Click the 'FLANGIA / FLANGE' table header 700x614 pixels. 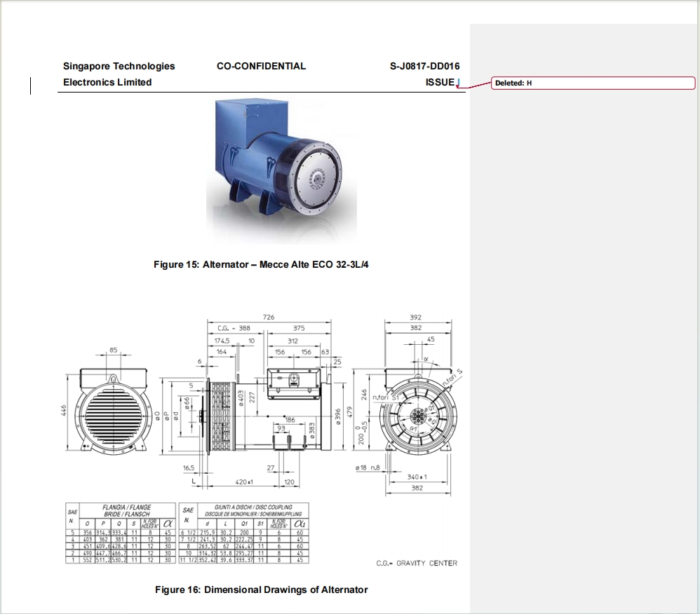pyautogui.click(x=127, y=507)
